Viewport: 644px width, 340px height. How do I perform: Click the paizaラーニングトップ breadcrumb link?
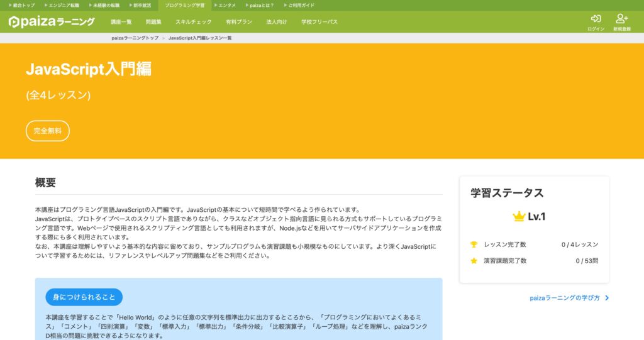tap(135, 38)
